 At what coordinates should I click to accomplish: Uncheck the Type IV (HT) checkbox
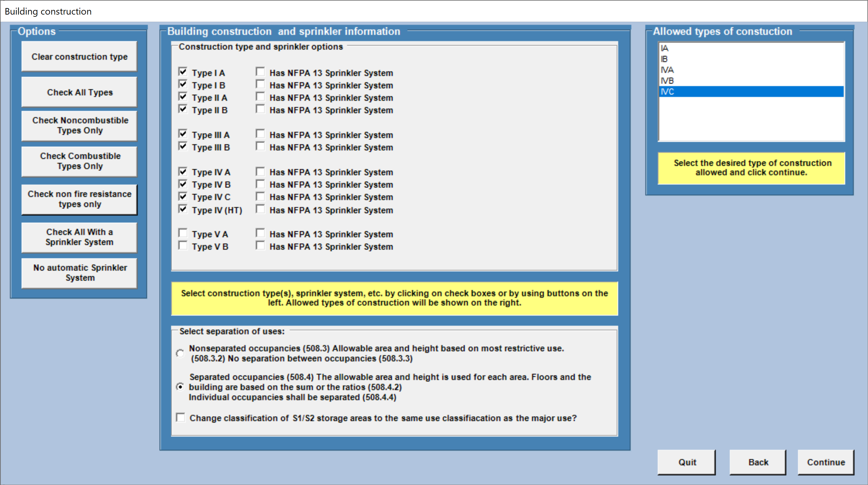pyautogui.click(x=183, y=209)
